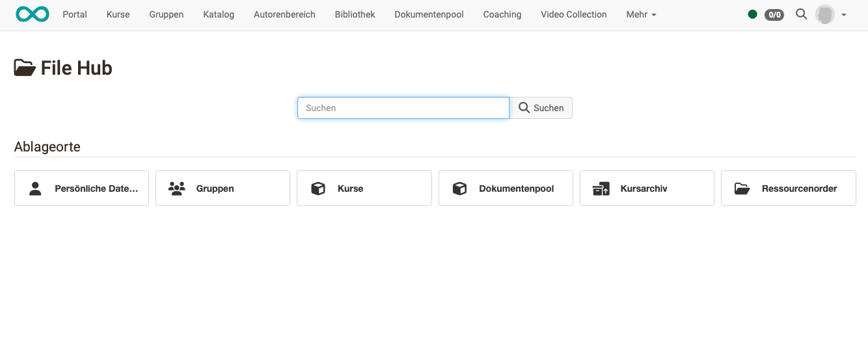
Task: Click the person icon for Persönliche Dateien
Action: point(36,188)
